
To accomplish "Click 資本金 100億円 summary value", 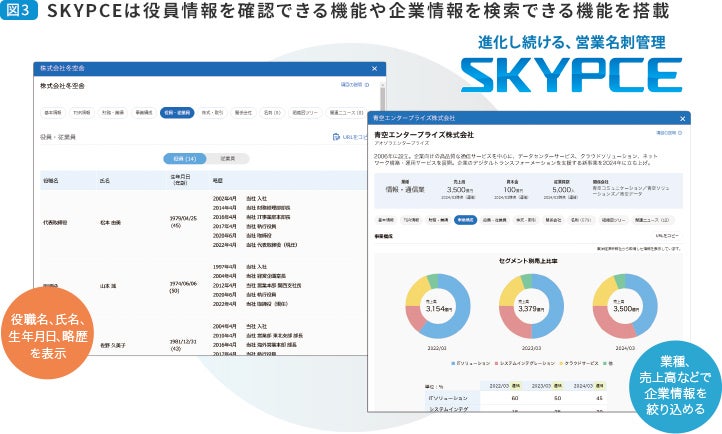I will (512, 190).
